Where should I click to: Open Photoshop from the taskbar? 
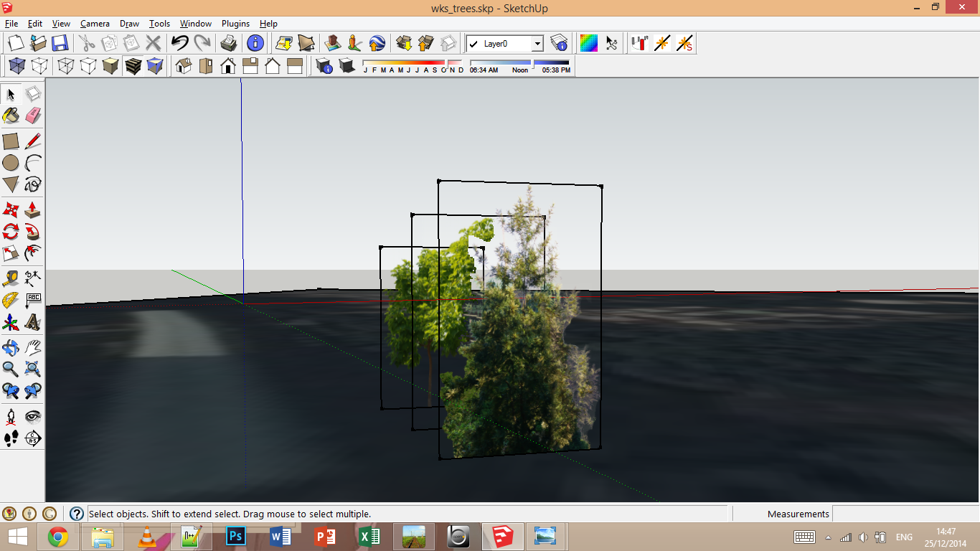pos(236,537)
